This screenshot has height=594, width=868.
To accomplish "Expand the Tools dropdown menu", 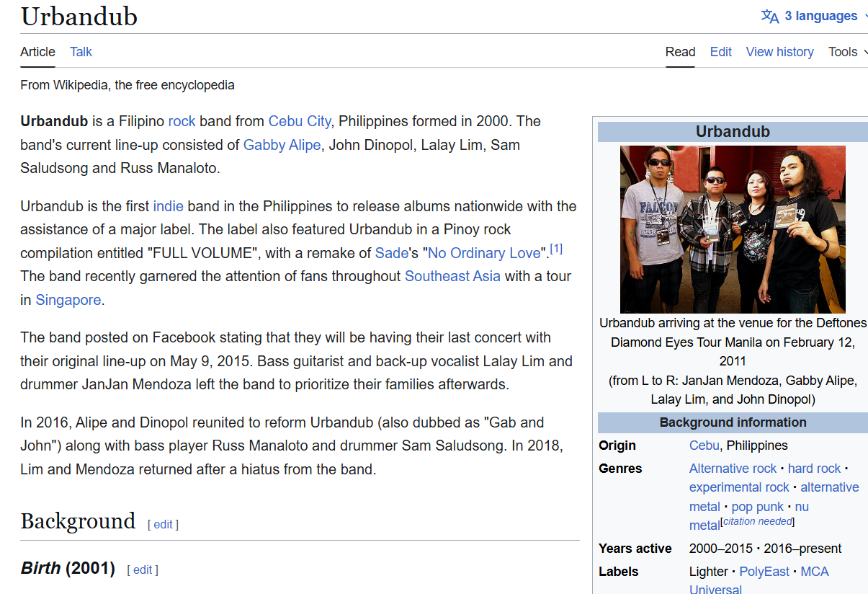I will coord(847,52).
